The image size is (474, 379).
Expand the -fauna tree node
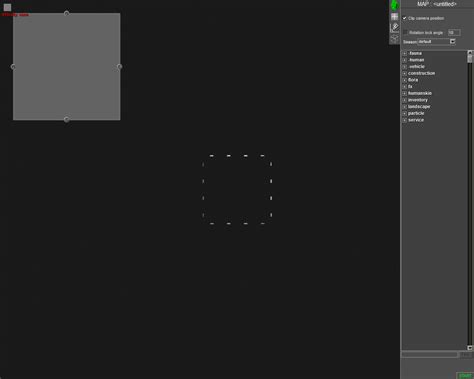(405, 53)
